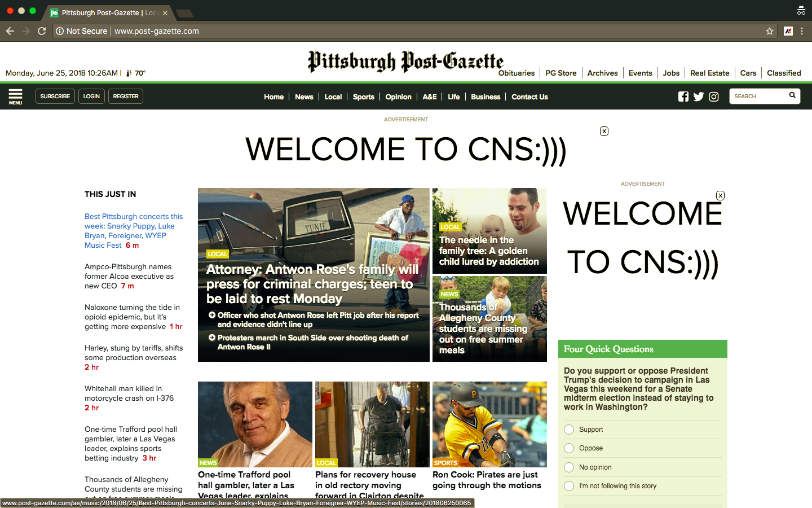Open the Best Pittsburgh concerts this week story
Image resolution: width=812 pixels, height=508 pixels.
(x=134, y=231)
